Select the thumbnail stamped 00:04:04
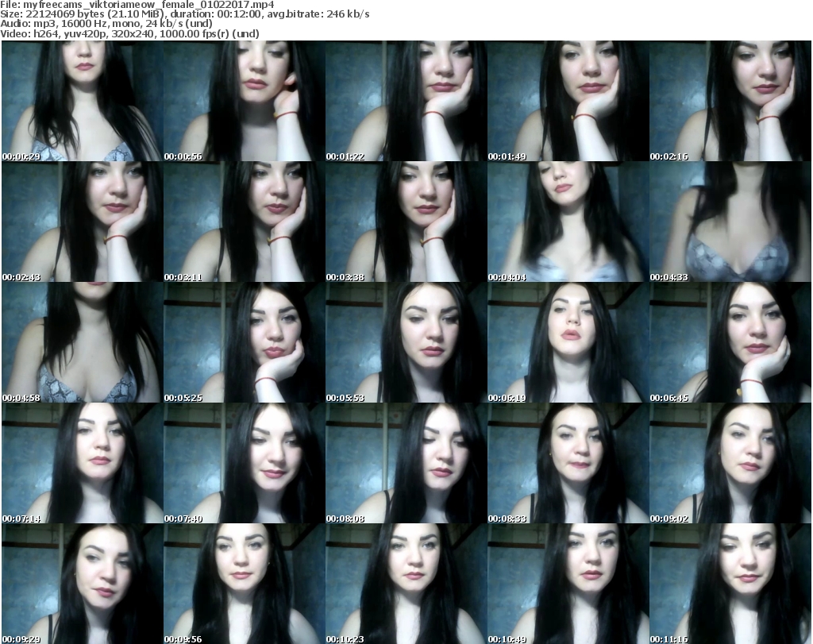 coord(568,222)
